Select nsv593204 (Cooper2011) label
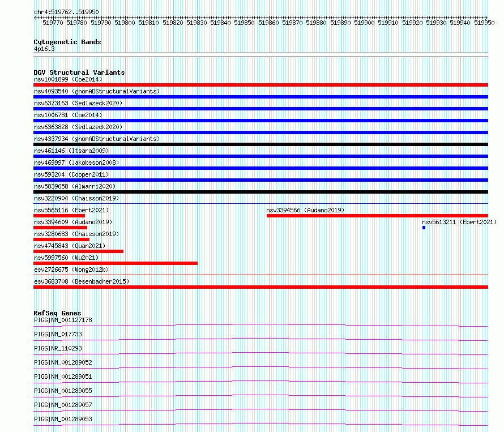Viewport: 504px width, 432px height. point(71,174)
